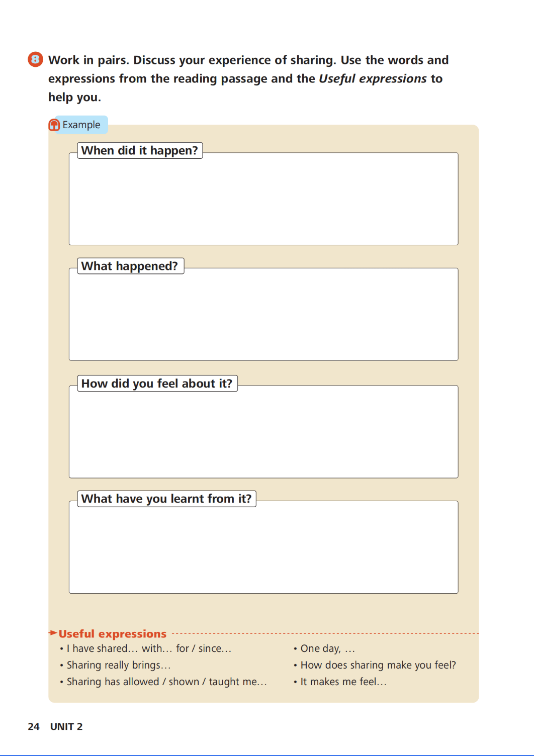Click the 'Useful expressions' heading

(113, 634)
